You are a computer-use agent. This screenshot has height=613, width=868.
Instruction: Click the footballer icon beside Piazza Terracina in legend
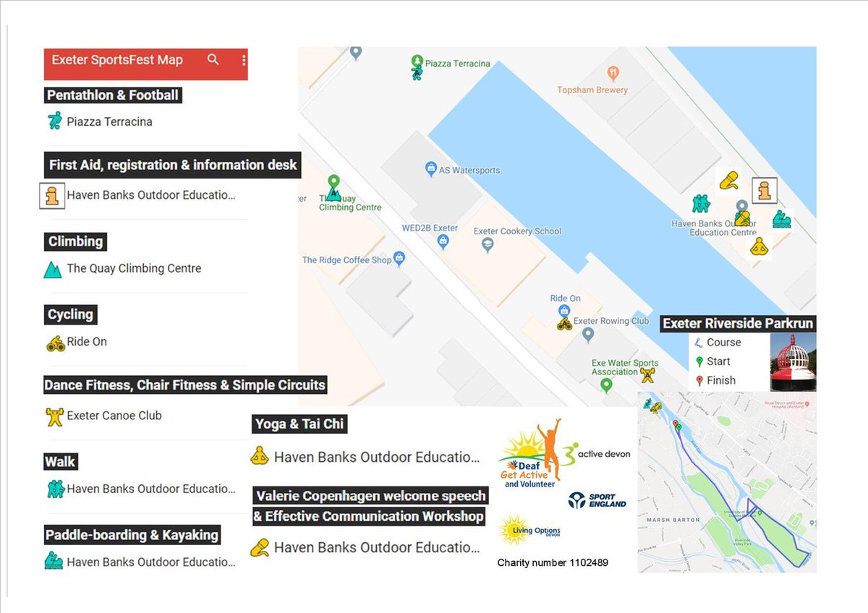[54, 121]
